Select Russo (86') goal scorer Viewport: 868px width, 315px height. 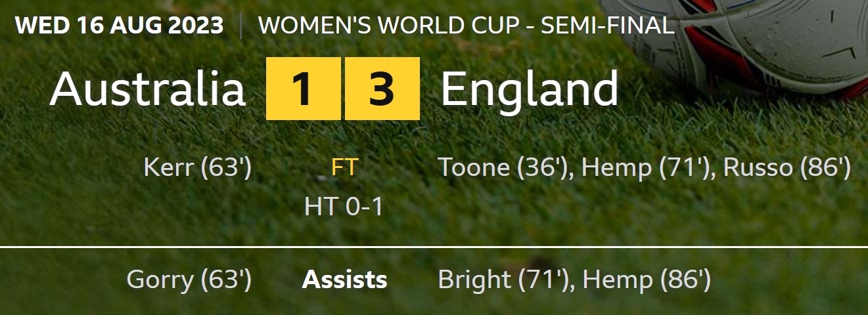point(787,168)
